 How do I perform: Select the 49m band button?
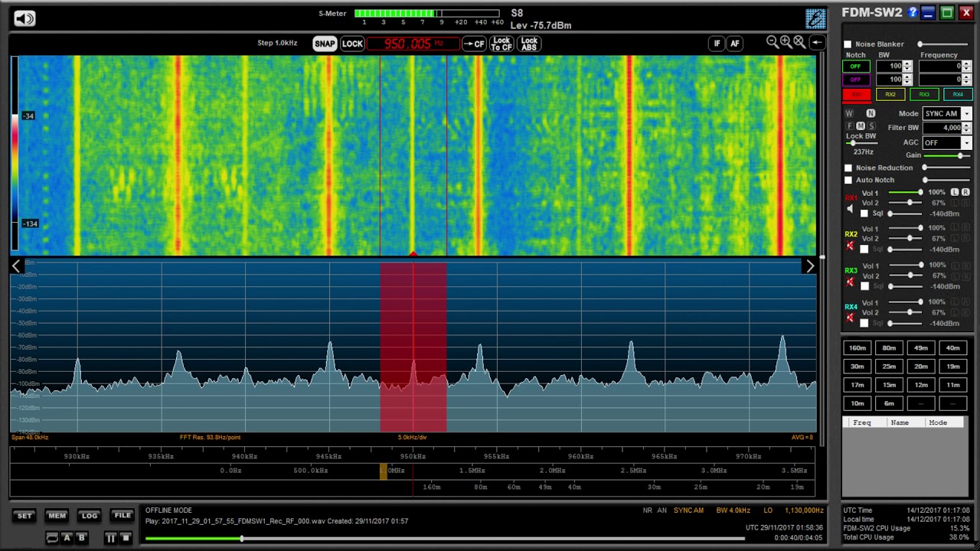tap(921, 348)
